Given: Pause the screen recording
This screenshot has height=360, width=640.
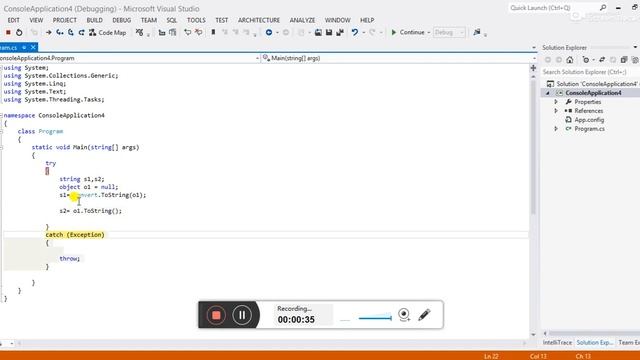Looking at the screenshot, I should 242,315.
